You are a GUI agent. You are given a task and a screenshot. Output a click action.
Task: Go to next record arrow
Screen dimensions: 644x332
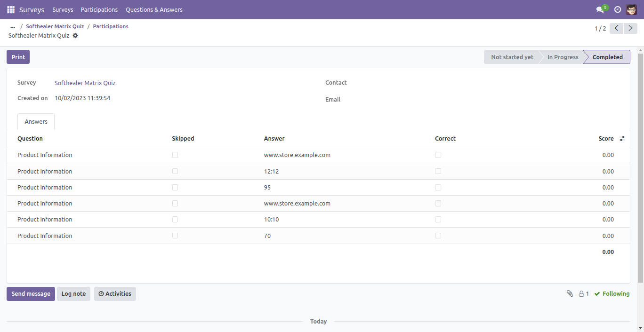click(631, 28)
